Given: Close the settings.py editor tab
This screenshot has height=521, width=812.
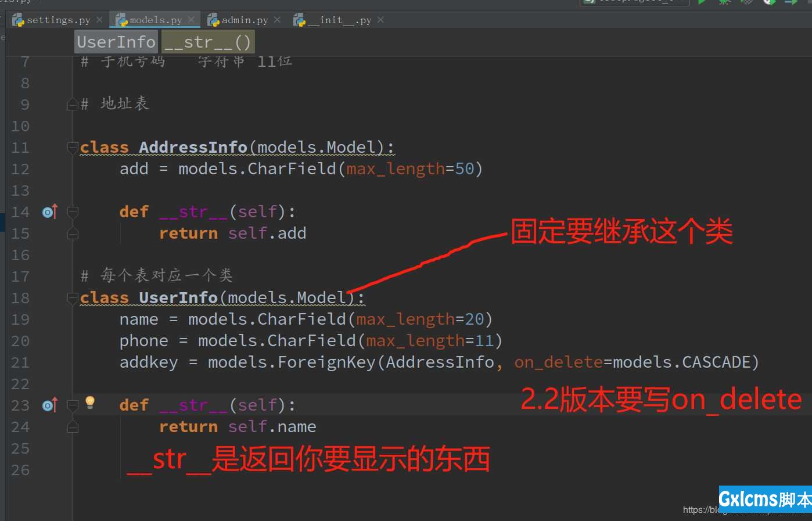Looking at the screenshot, I should [99, 20].
